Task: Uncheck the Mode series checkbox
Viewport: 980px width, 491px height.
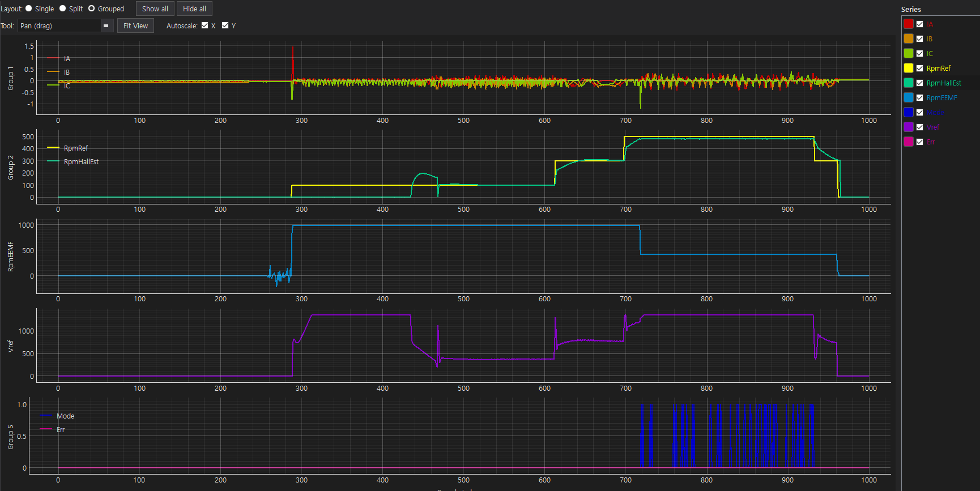Action: point(920,112)
